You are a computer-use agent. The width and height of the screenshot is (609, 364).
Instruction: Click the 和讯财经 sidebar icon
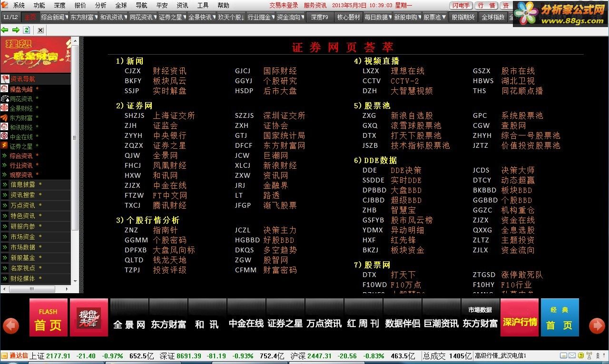coord(4,127)
